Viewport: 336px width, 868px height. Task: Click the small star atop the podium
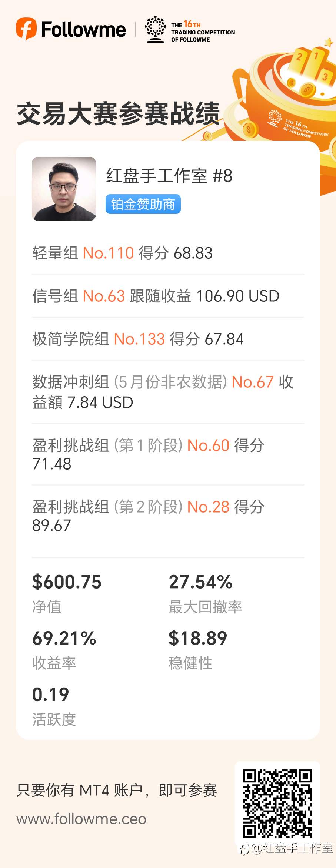[328, 42]
